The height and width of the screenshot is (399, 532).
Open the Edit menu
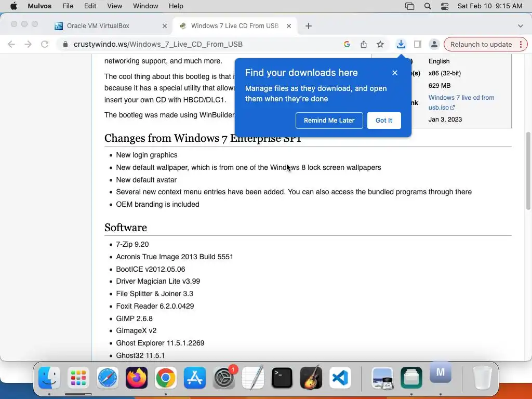(90, 6)
